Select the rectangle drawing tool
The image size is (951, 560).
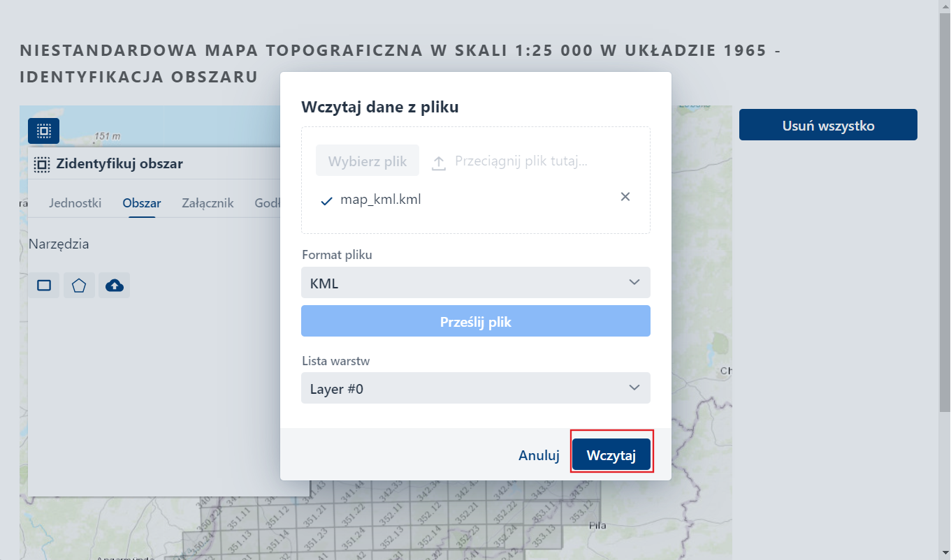44,285
